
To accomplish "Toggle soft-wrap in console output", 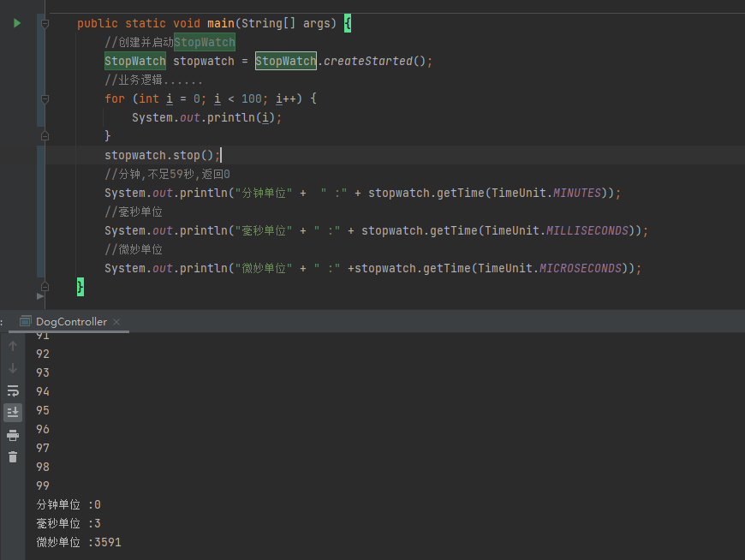I will point(13,390).
